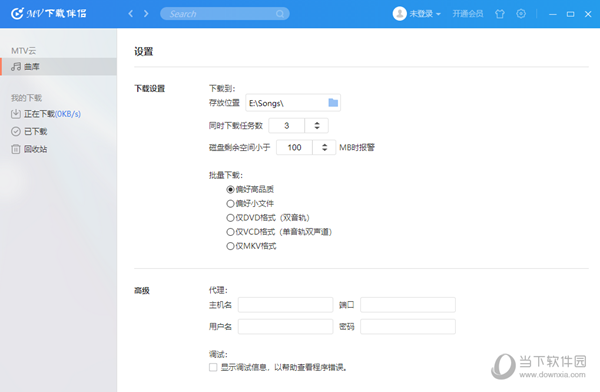The width and height of the screenshot is (600, 392).
Task: Click the disk space value 100 field
Action: pyautogui.click(x=294, y=147)
